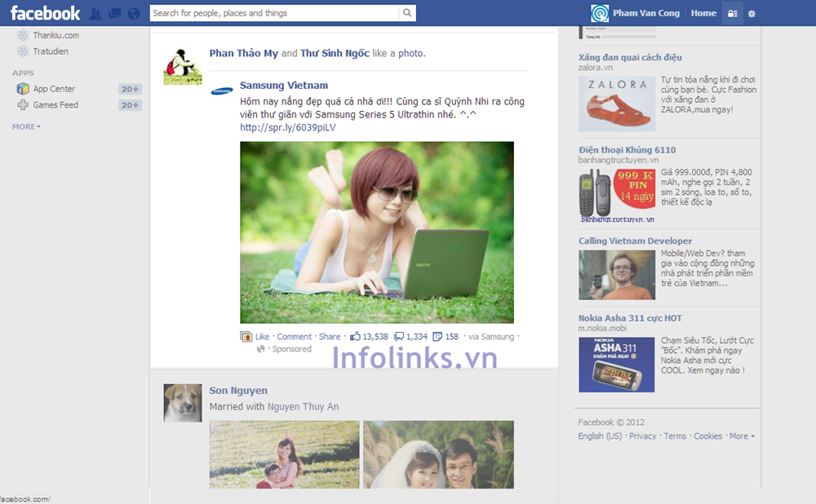Click the 'via Samsung' link
The height and width of the screenshot is (504, 816).
point(490,337)
